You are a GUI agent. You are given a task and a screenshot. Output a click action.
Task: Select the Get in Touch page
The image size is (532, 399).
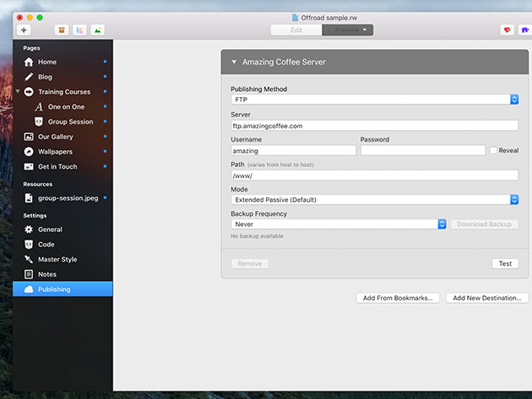pyautogui.click(x=62, y=166)
